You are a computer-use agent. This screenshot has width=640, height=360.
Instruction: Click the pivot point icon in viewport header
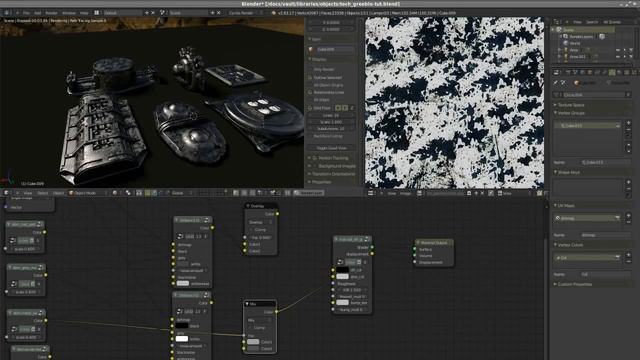coord(128,193)
